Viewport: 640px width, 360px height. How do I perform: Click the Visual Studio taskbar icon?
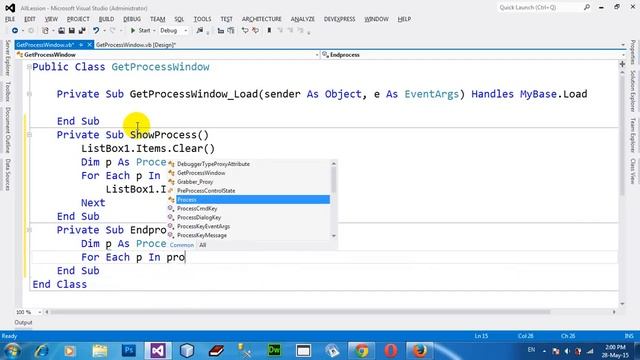158,351
